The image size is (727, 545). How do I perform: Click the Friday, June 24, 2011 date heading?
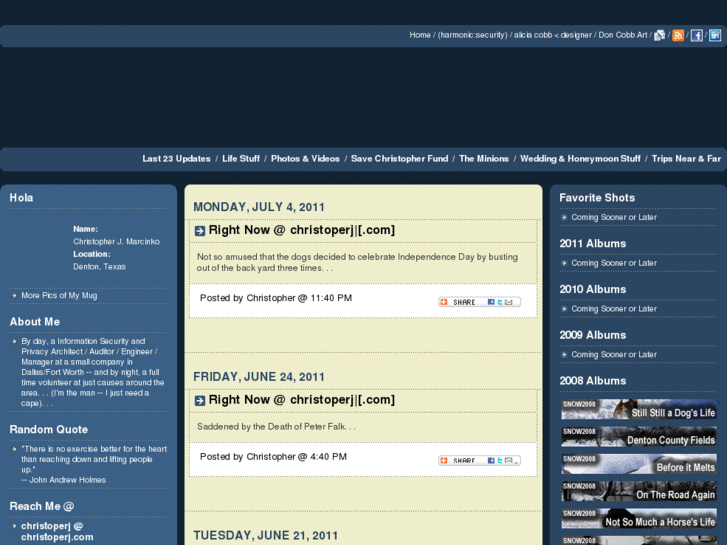[x=259, y=377]
